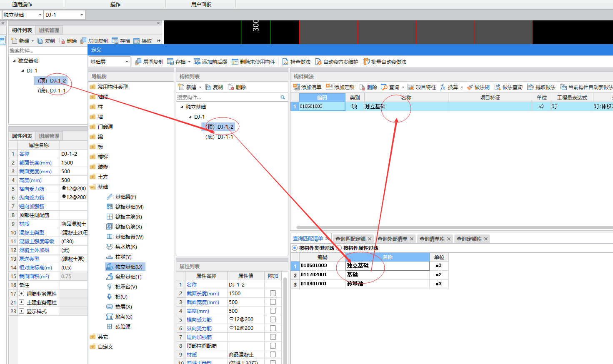613x364 pixels.
Task: Switch to 图纸管理 tab
Action: 49,30
